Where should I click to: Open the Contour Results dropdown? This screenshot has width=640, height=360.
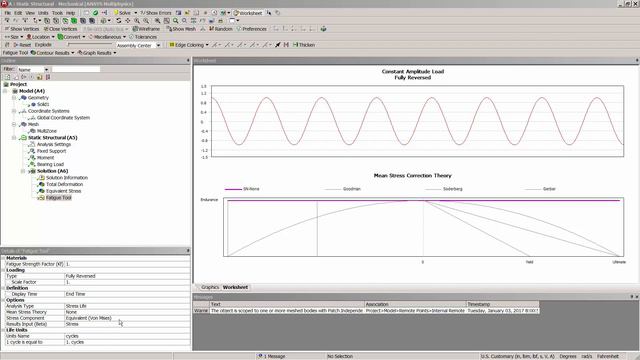coord(52,53)
